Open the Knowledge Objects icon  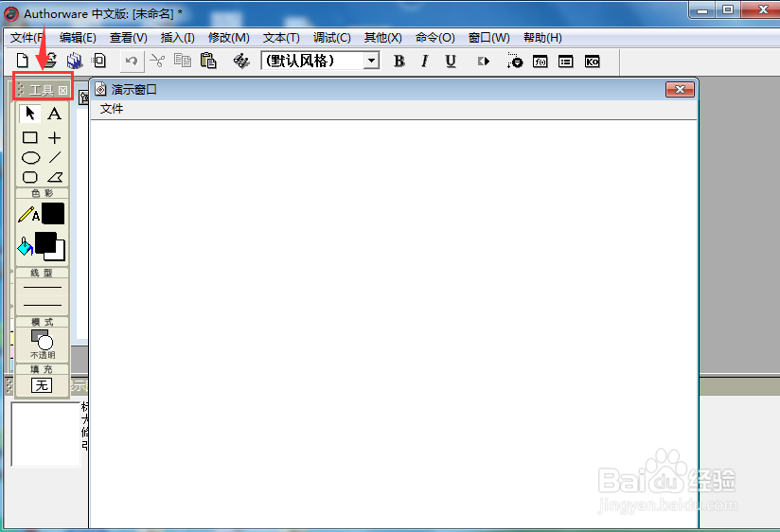pos(592,62)
